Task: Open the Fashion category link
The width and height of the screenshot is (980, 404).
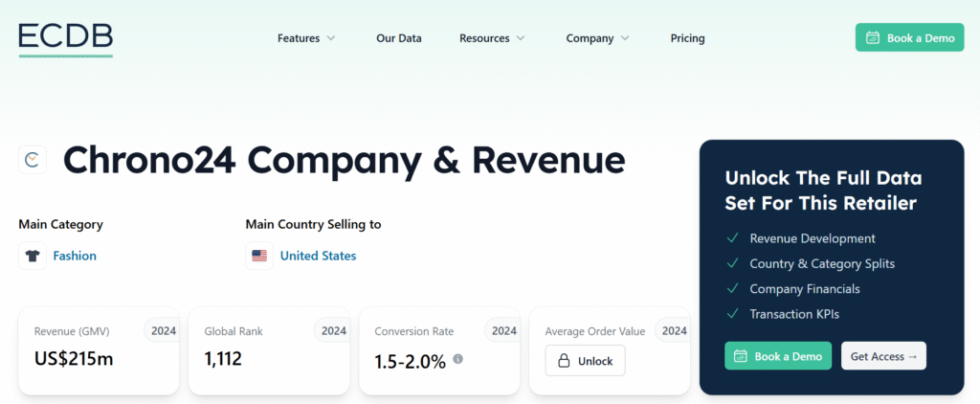Action: click(x=75, y=256)
